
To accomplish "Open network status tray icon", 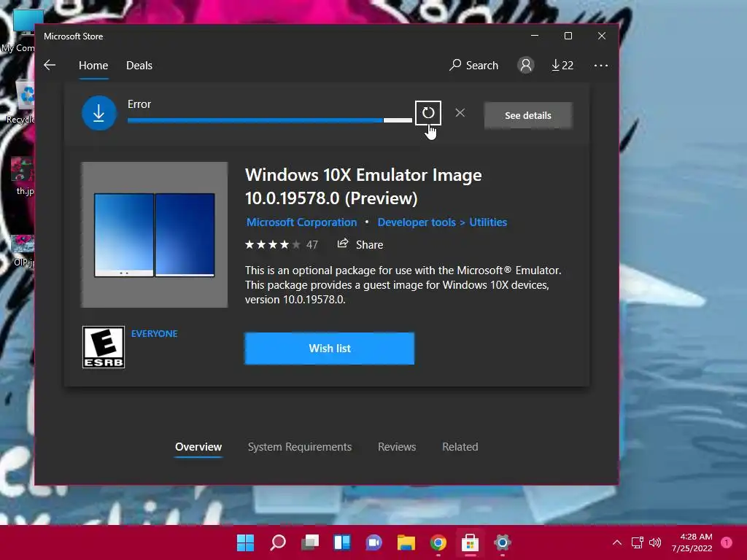I will pyautogui.click(x=637, y=542).
